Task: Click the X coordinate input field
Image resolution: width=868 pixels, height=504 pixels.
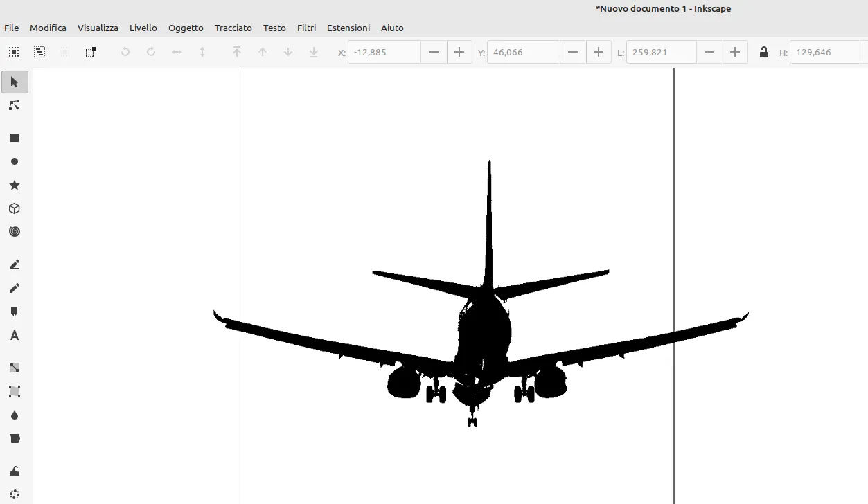Action: coord(384,51)
